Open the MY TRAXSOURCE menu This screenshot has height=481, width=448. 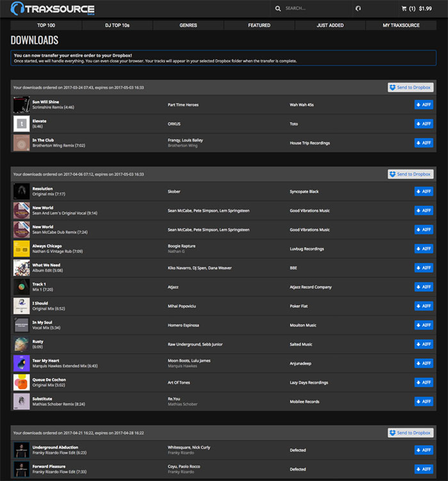[x=401, y=26]
